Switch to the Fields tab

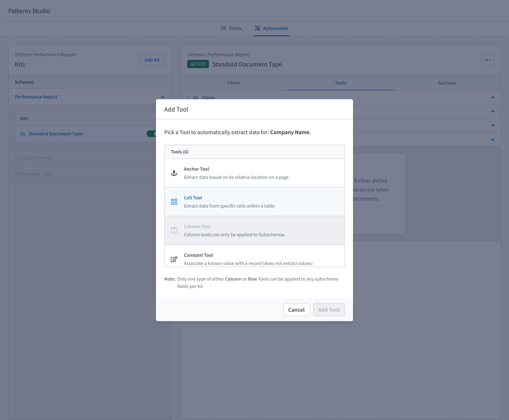(x=231, y=28)
